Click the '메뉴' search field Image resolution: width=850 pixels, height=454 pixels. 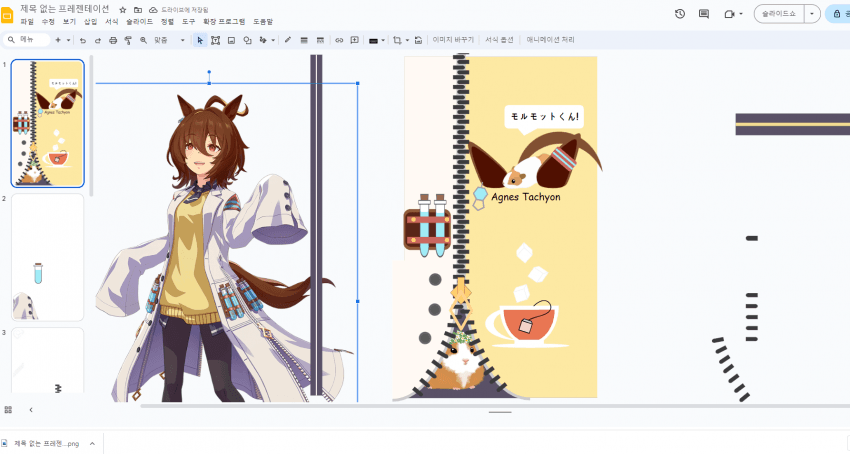[x=27, y=40]
